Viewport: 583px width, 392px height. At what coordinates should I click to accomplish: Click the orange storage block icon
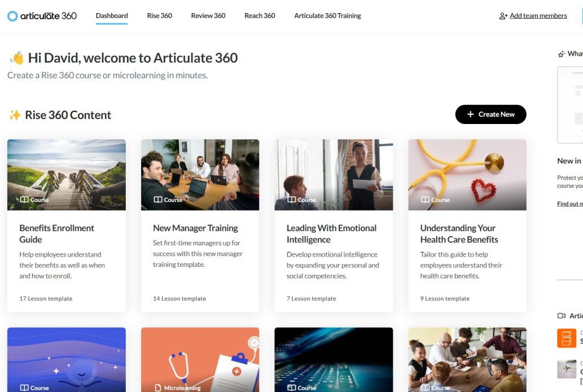click(x=566, y=338)
